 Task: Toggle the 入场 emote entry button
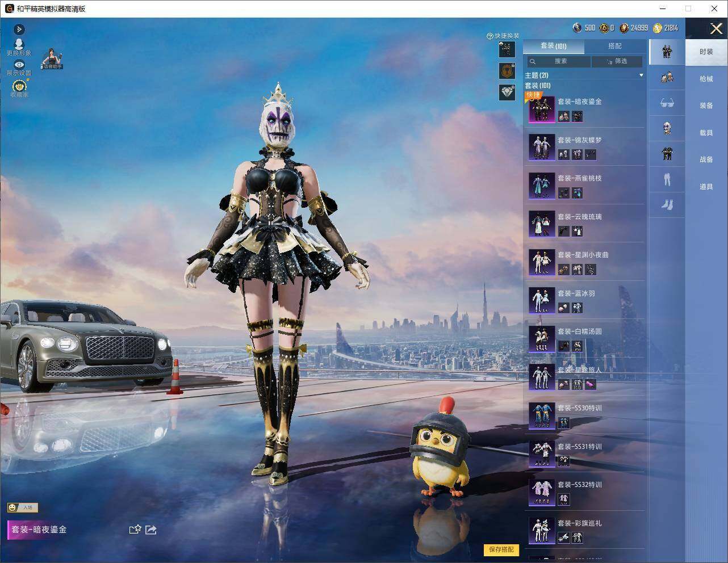tap(23, 507)
